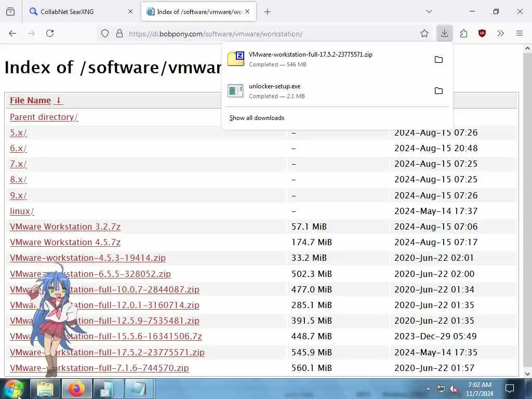Image resolution: width=532 pixels, height=399 pixels.
Task: Open the Action Center notification icon
Action: point(510,389)
